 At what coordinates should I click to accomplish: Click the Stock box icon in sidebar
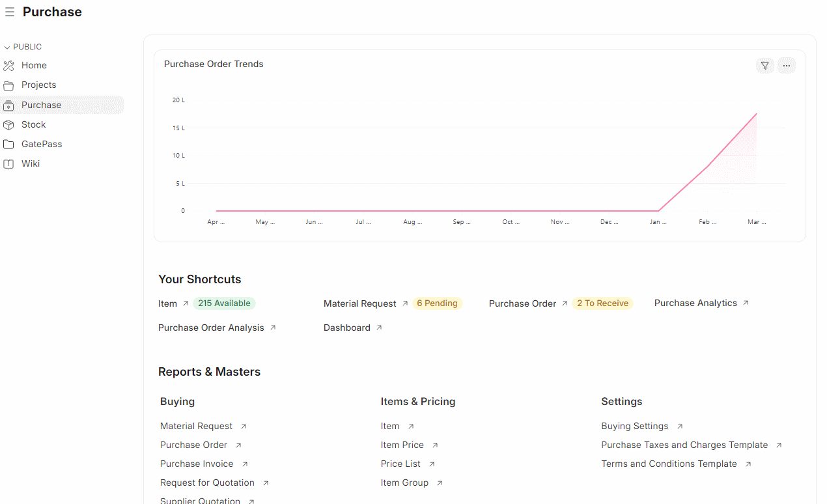pyautogui.click(x=8, y=124)
